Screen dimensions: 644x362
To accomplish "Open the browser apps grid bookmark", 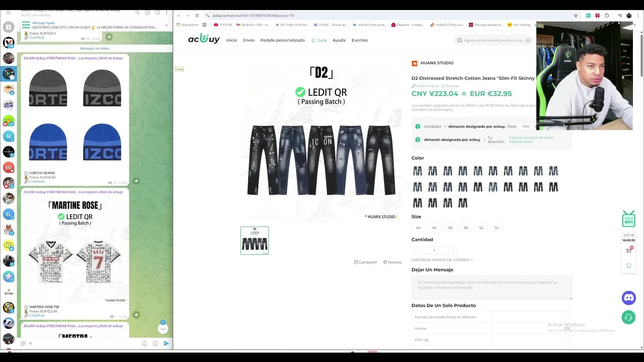I will click(x=205, y=25).
